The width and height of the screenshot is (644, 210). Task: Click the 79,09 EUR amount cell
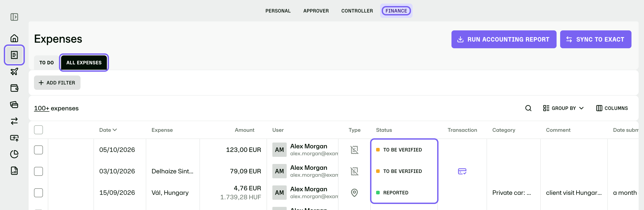245,171
